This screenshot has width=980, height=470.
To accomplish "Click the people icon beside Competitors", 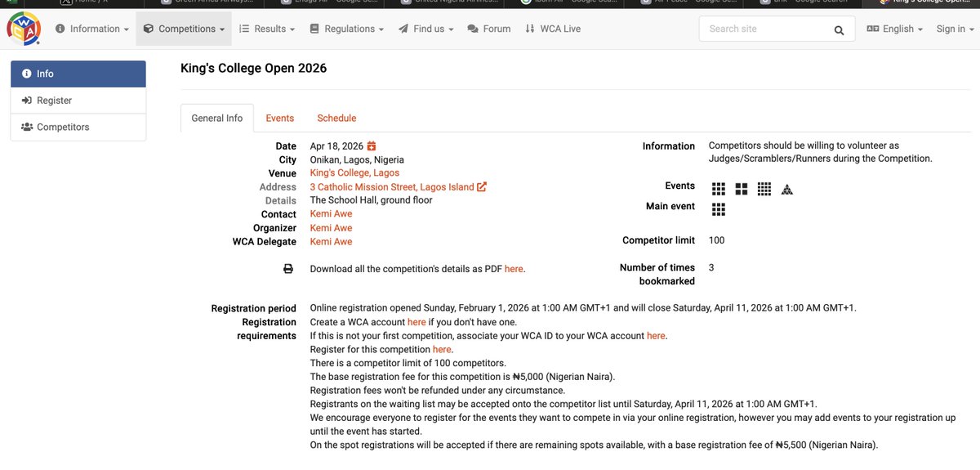I will pos(27,128).
